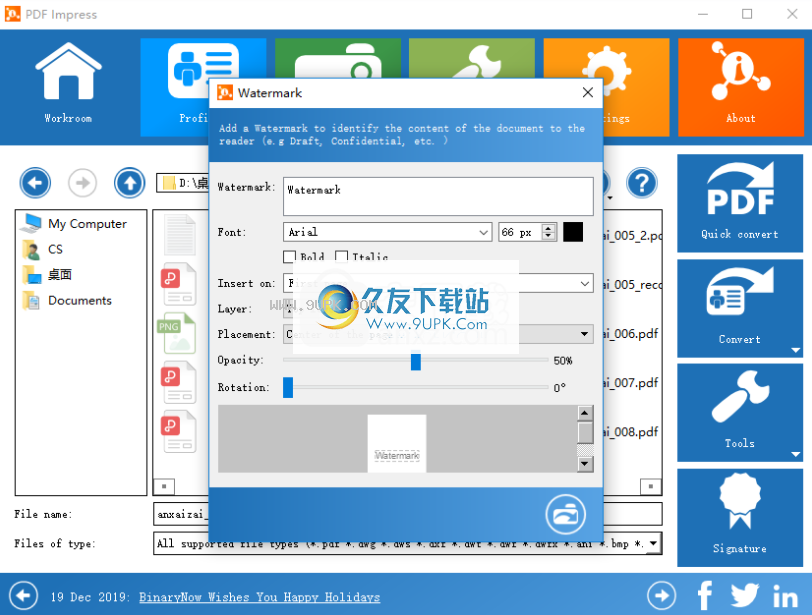Select the PNG file icon in list

click(x=177, y=333)
